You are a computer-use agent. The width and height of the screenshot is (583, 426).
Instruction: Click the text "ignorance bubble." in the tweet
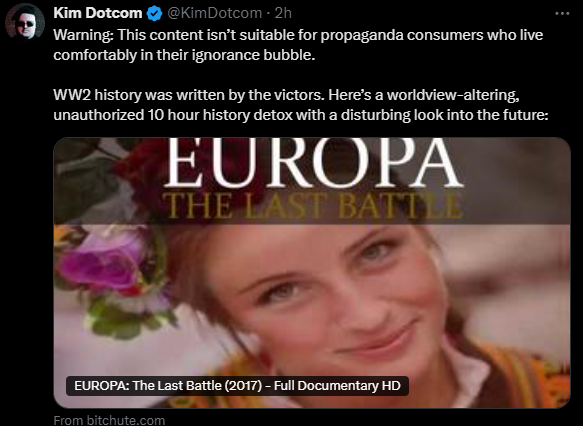(x=254, y=55)
